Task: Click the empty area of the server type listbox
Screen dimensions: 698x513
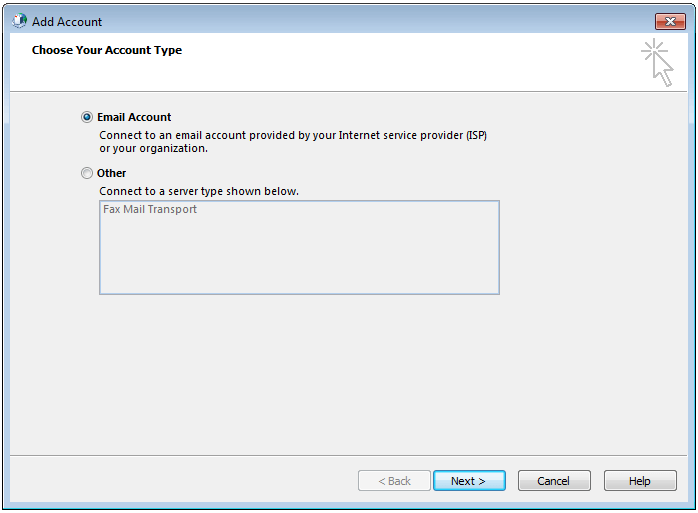Action: pos(299,256)
